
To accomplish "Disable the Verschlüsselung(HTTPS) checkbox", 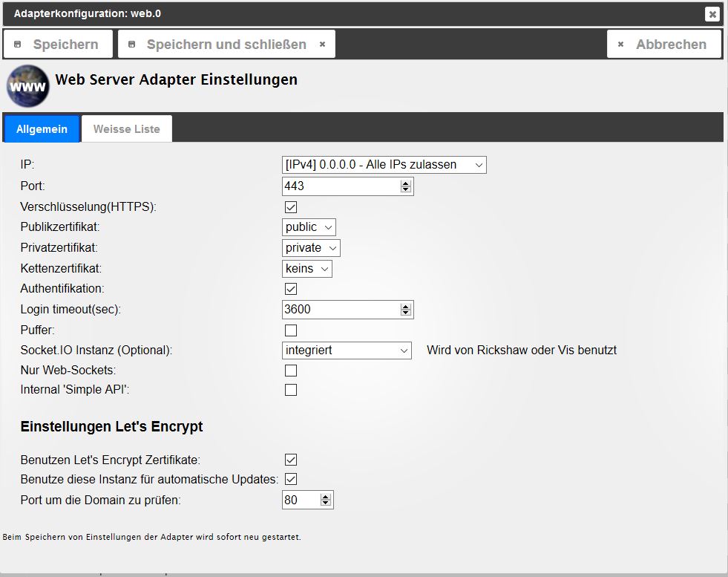I will coord(291,206).
